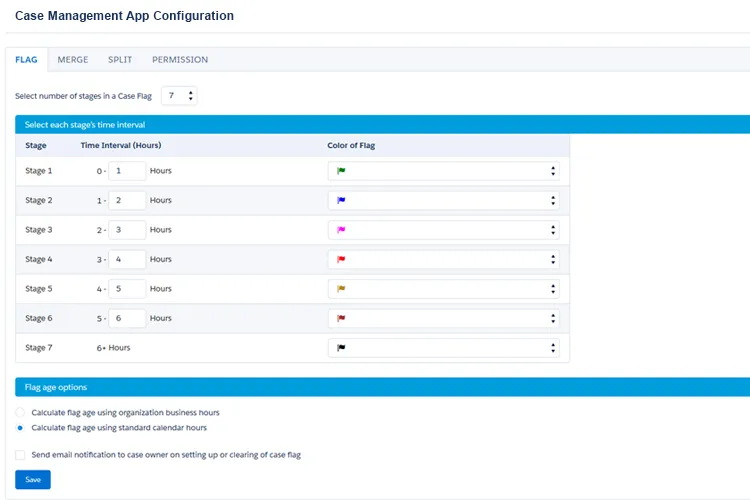Expand Stage 4 color of flag dropdown arrows
Viewport: 750px width, 500px height.
coord(553,259)
